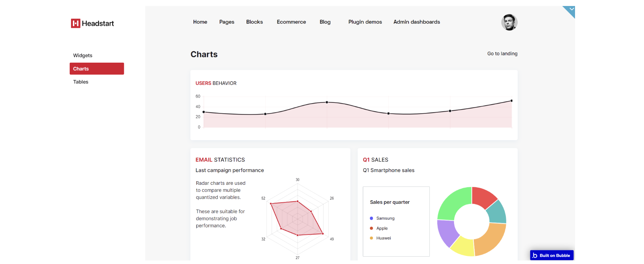Image resolution: width=644 pixels, height=264 pixels.
Task: Click the Built on Bubble badge
Action: coord(552,255)
